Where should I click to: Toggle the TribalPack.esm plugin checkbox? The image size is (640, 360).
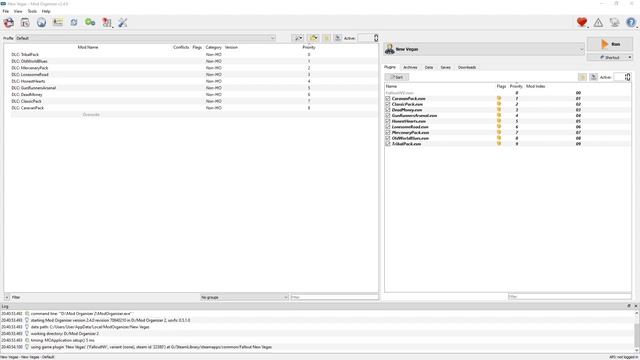[388, 144]
